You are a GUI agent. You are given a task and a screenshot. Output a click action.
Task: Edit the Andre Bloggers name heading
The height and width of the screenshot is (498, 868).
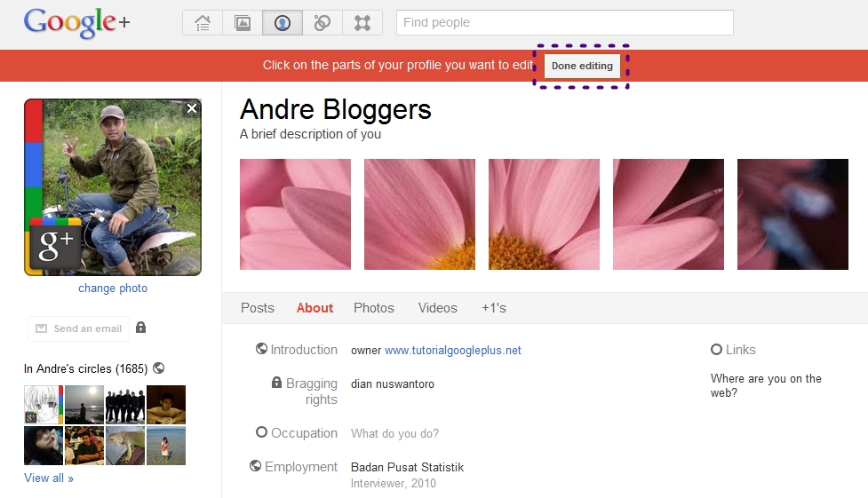click(x=336, y=109)
